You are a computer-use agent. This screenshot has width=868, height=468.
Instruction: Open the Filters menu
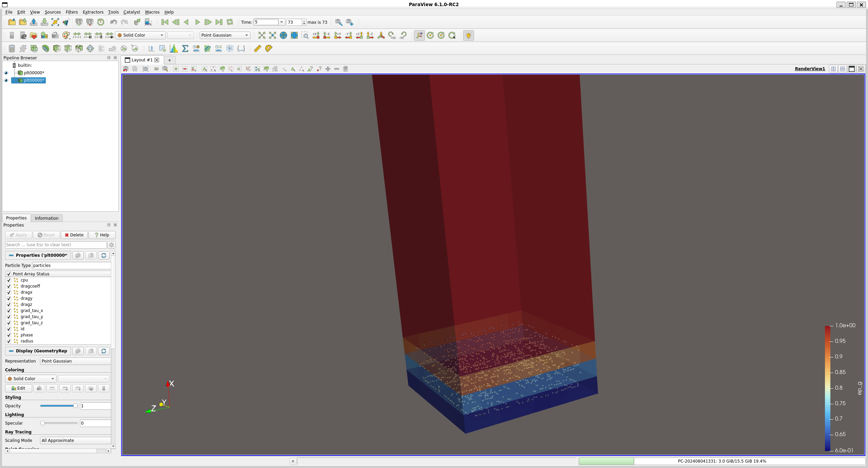(72, 12)
